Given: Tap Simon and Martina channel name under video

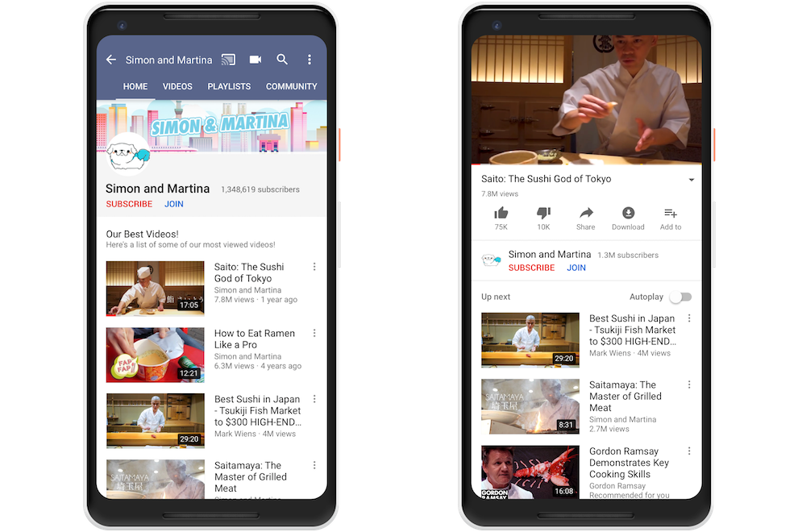Looking at the screenshot, I should [550, 254].
